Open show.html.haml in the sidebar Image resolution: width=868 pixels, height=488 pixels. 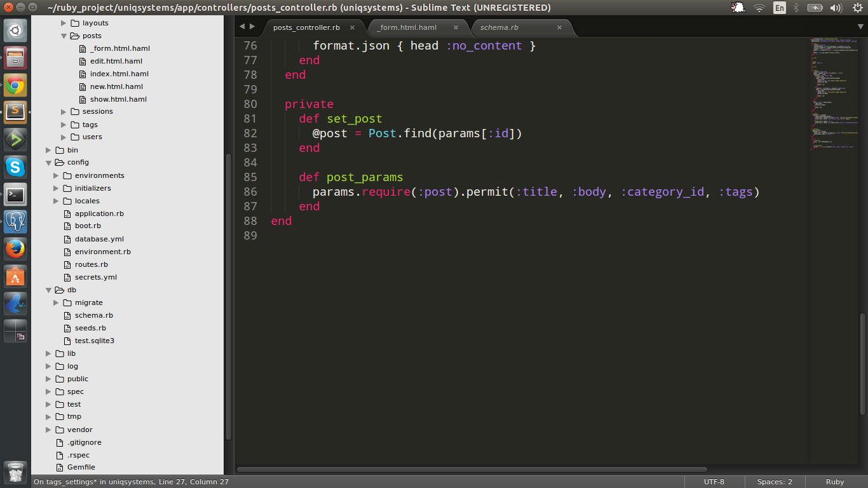[118, 99]
